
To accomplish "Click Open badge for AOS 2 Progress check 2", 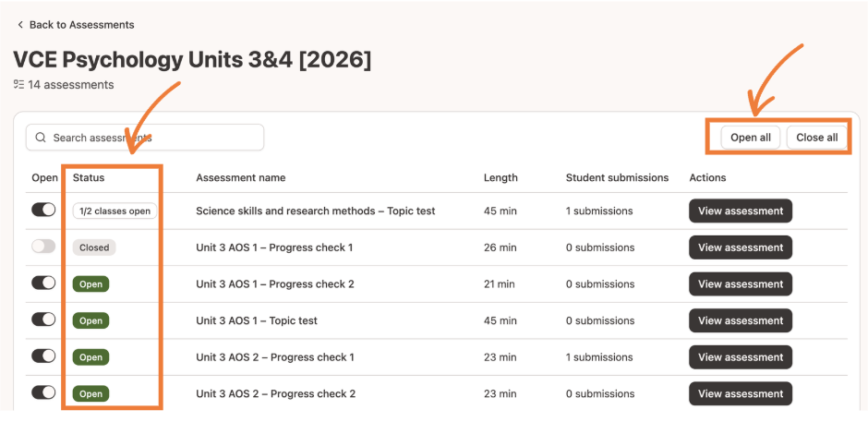I will (x=90, y=393).
